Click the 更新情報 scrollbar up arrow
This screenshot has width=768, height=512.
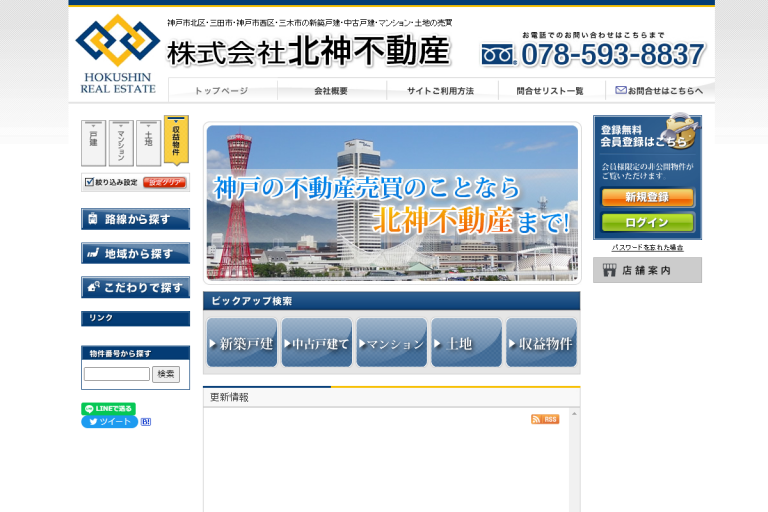click(575, 414)
